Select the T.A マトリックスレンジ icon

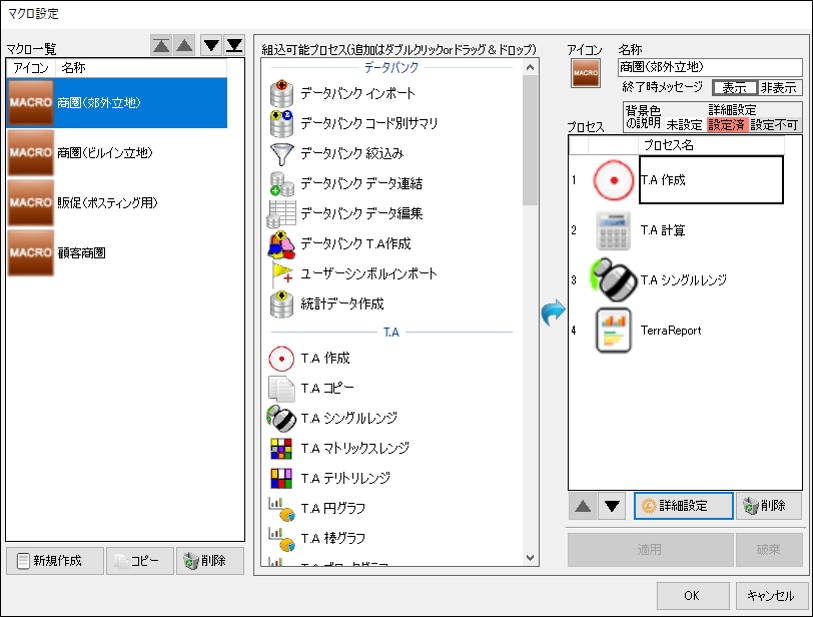[282, 448]
